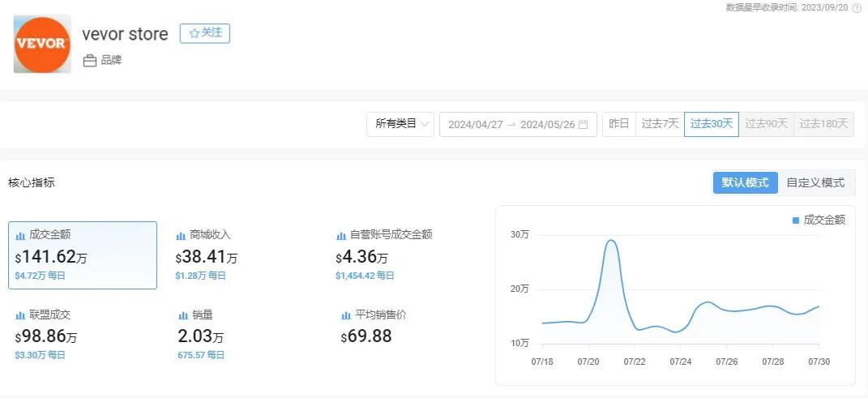Follow the store with 关注 button
Image resolution: width=868 pixels, height=398 pixels.
point(205,33)
